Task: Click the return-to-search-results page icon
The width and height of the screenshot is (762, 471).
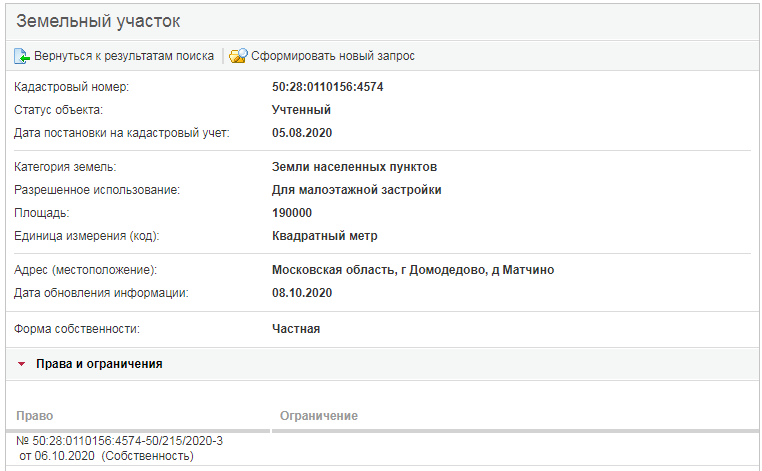Action: click(21, 56)
